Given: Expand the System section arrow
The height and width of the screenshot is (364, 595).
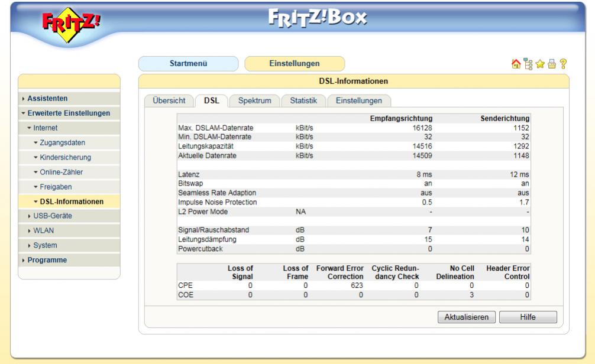Looking at the screenshot, I should 29,246.
